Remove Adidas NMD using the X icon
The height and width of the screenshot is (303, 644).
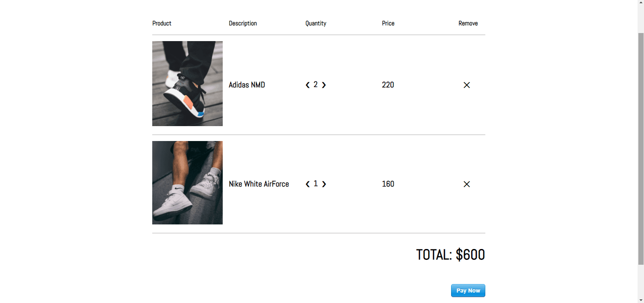pos(467,85)
